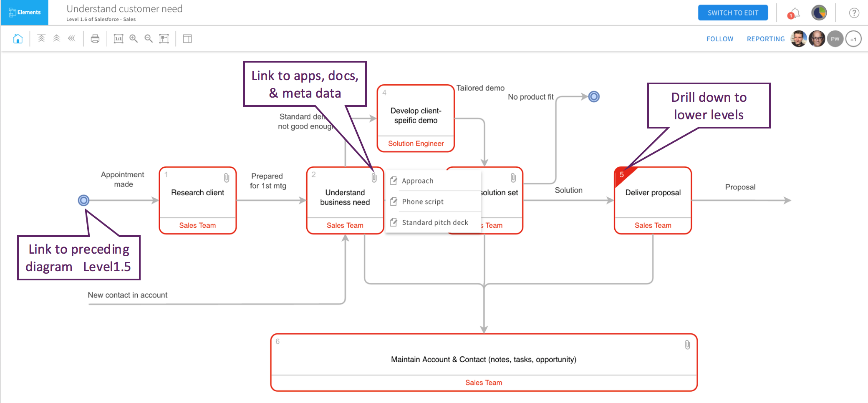Go to top-level diagram icon
Screen dimensions: 868x403
pos(41,38)
